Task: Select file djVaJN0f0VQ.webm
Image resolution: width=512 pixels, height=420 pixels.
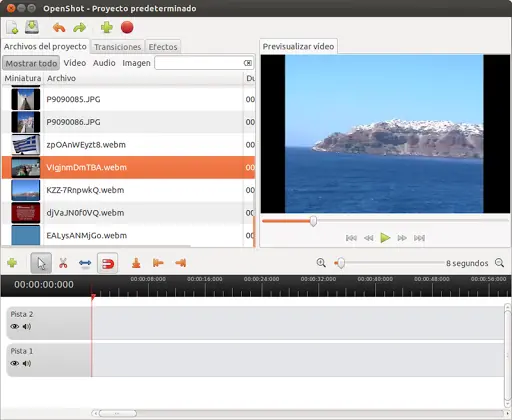Action: coord(128,213)
